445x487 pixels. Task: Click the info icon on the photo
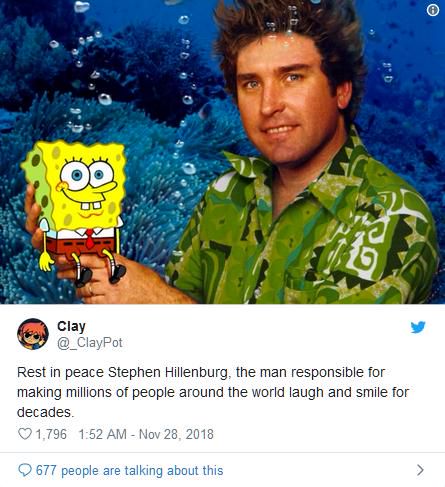433,10
